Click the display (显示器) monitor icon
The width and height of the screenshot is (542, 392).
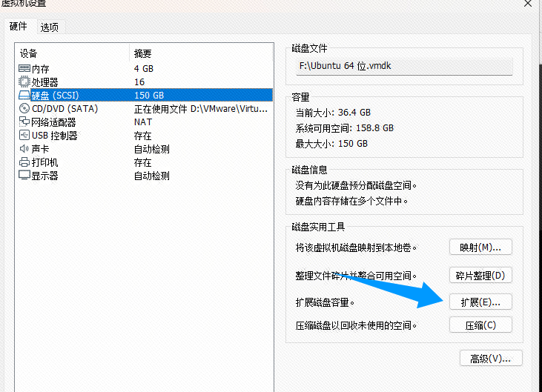point(24,175)
